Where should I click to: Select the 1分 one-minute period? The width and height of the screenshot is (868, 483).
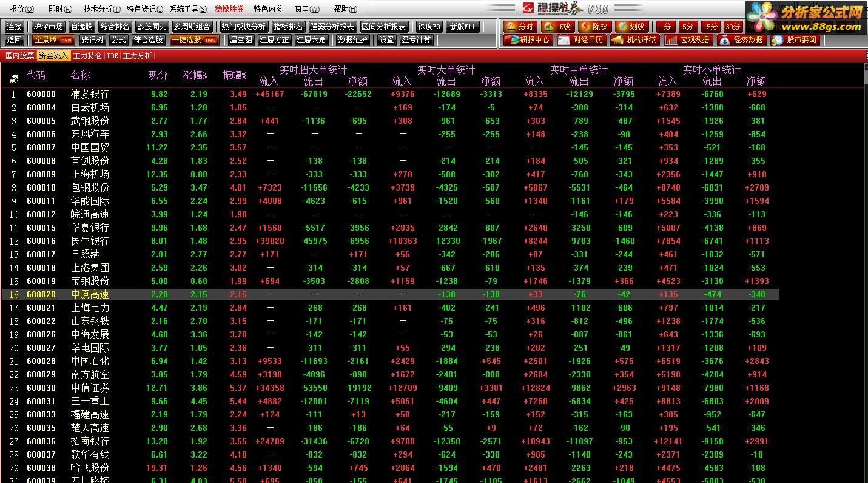(666, 27)
